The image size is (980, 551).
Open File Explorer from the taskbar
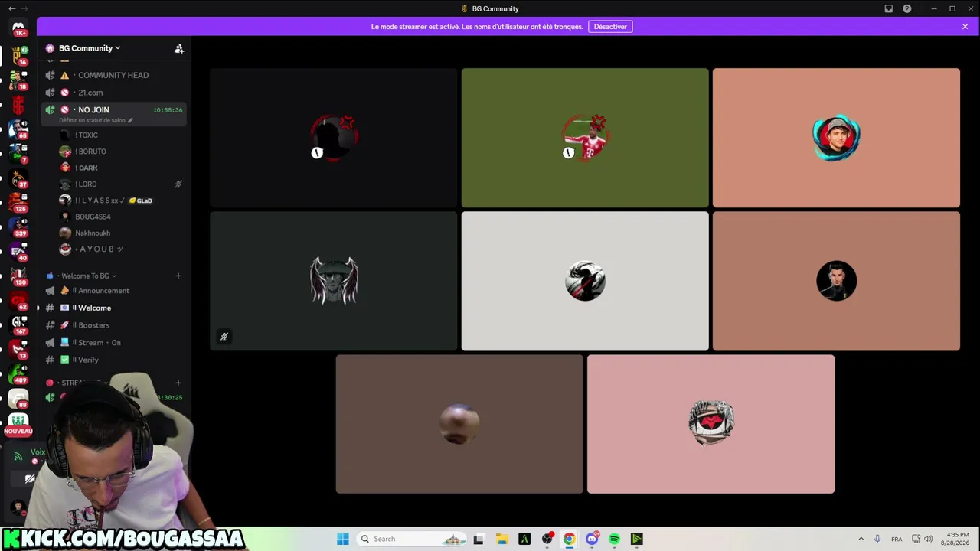[501, 539]
